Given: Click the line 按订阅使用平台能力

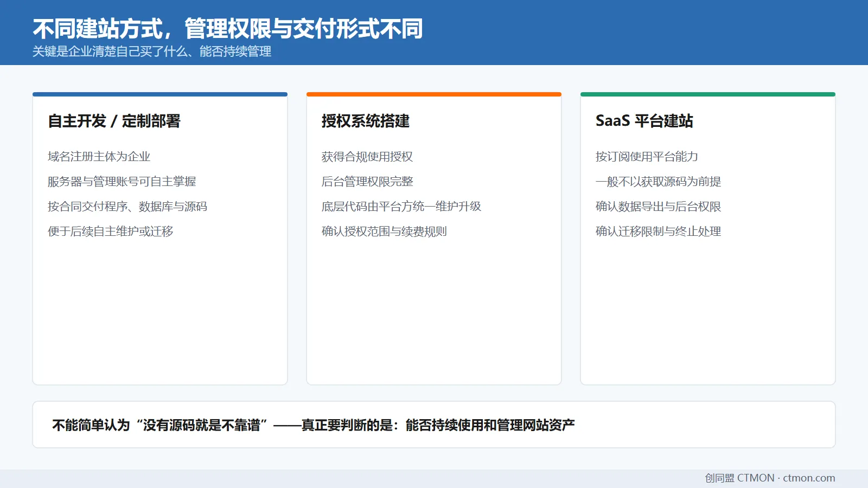Looking at the screenshot, I should 647,157.
